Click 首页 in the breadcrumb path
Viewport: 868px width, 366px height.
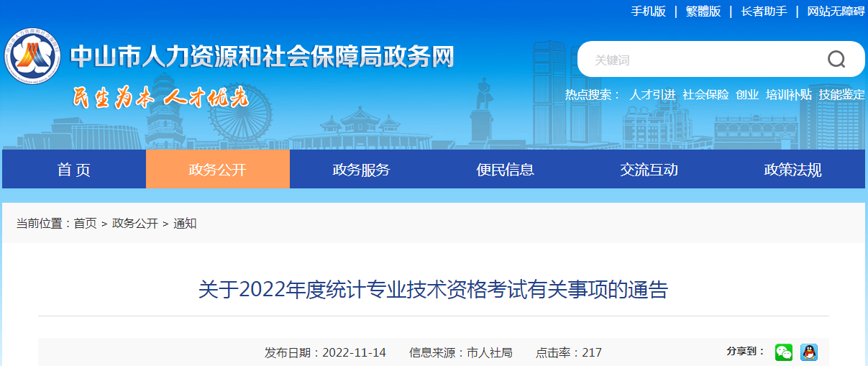pos(85,224)
